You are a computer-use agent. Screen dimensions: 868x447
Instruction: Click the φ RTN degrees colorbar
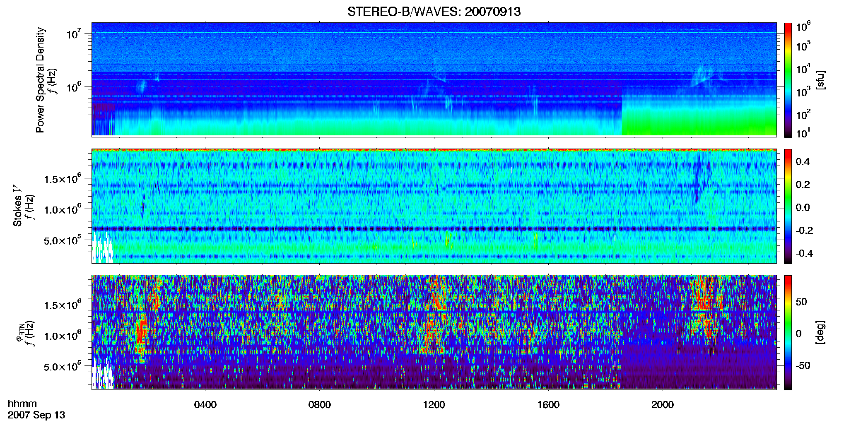(788, 332)
